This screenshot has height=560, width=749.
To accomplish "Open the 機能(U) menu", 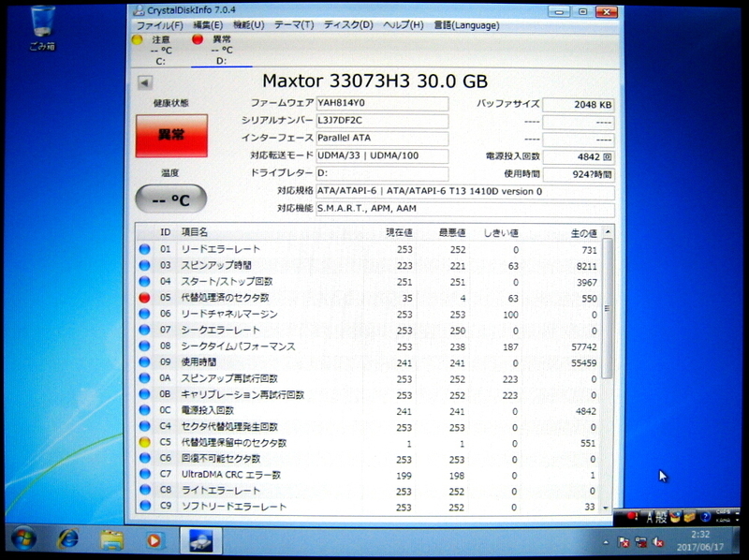I will pyautogui.click(x=248, y=25).
